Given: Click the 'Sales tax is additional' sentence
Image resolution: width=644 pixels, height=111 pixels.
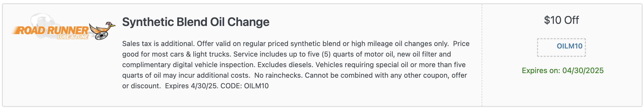Looking at the screenshot, I should click(x=159, y=44).
